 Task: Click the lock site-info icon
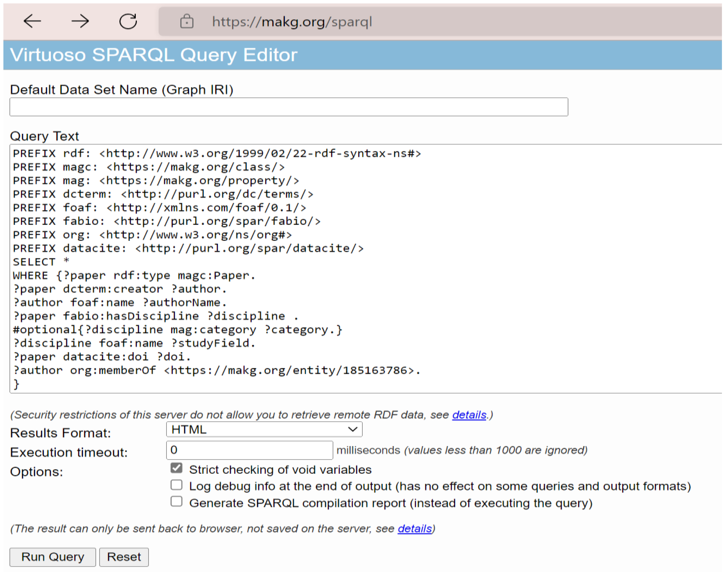click(187, 21)
